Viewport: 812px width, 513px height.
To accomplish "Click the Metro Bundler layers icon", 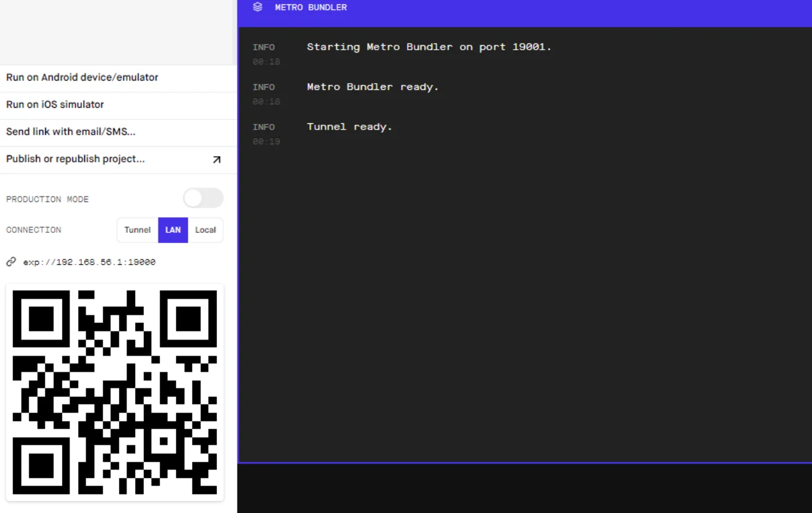I will point(258,7).
